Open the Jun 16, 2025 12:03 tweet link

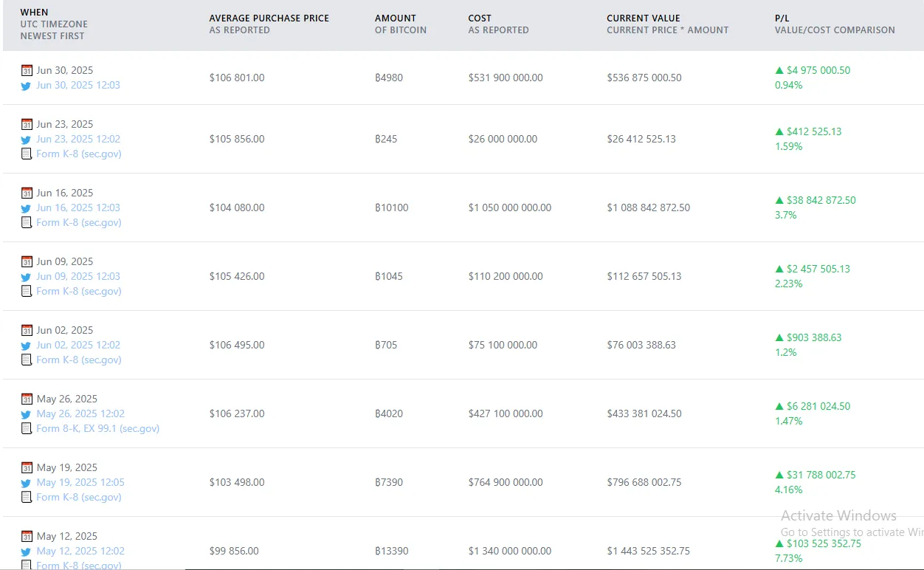coord(78,207)
